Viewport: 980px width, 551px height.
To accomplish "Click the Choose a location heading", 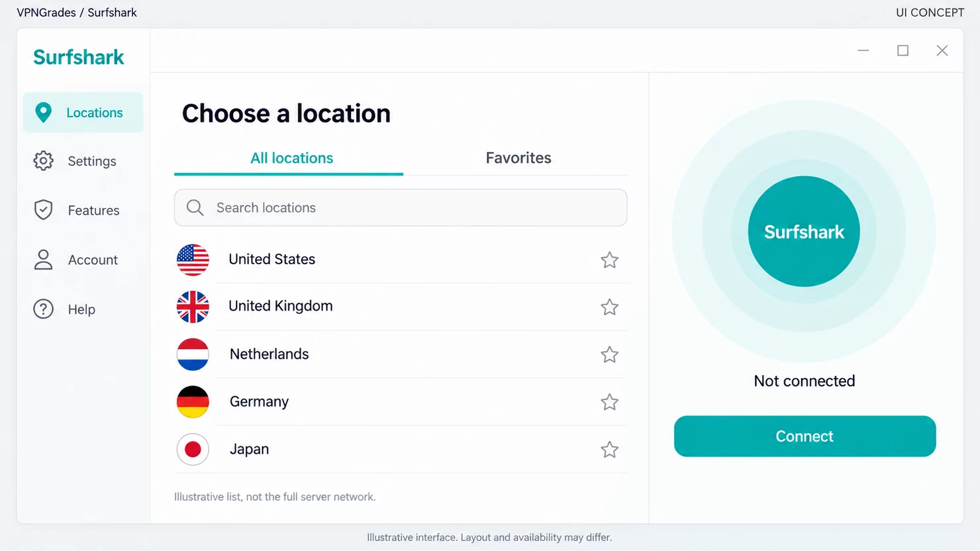I will click(286, 113).
